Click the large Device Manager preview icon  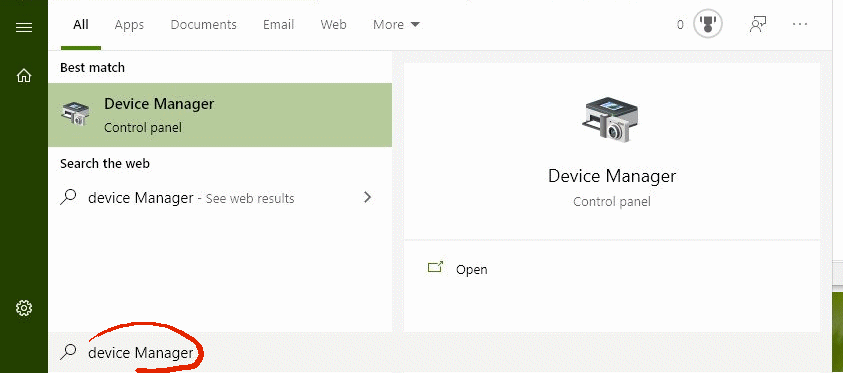[611, 120]
